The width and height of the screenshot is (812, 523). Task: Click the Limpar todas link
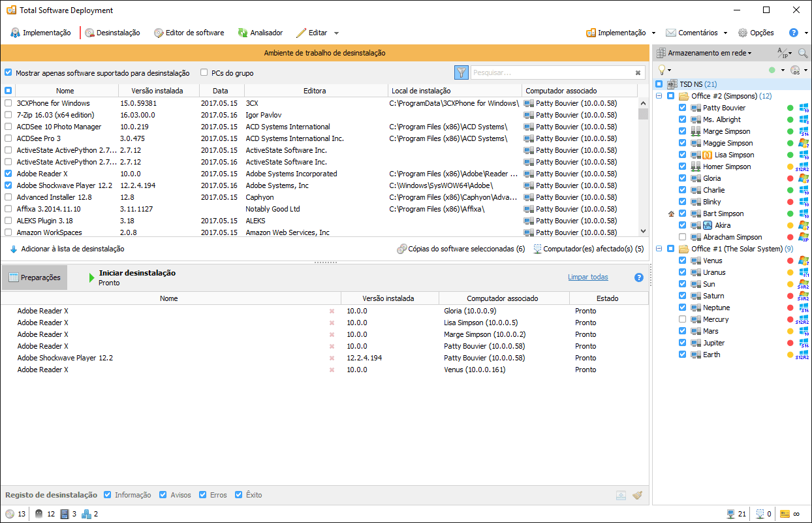click(x=587, y=277)
